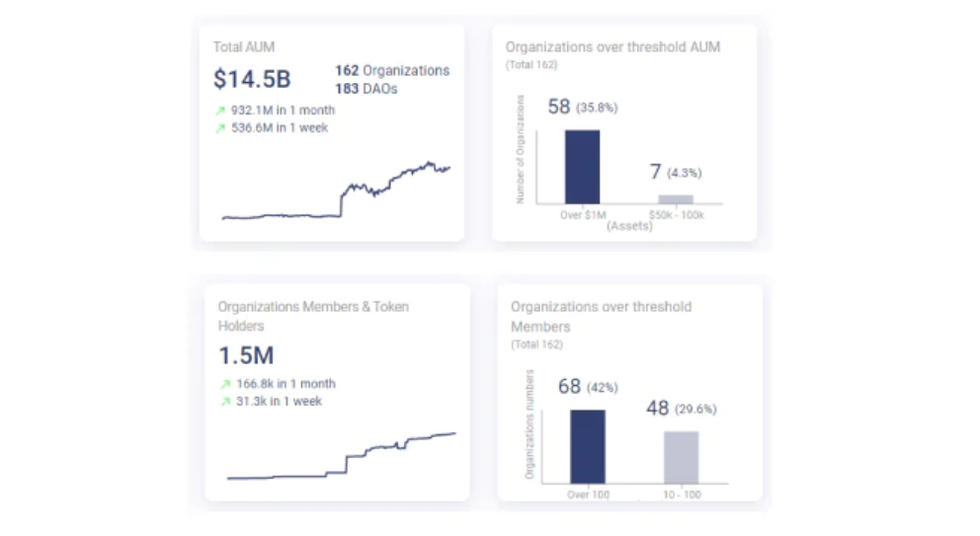Click the Organizations over threshold AUM title
Screen dimensions: 980x536
tap(612, 46)
